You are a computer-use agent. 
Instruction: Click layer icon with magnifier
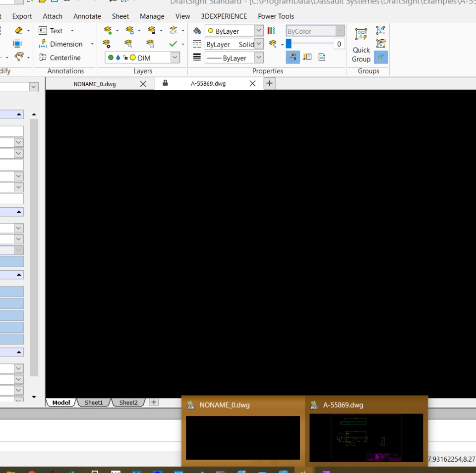pos(128,44)
